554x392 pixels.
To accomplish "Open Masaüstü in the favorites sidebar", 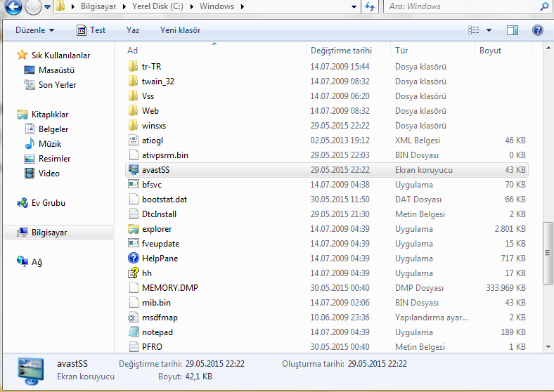I will (x=56, y=70).
